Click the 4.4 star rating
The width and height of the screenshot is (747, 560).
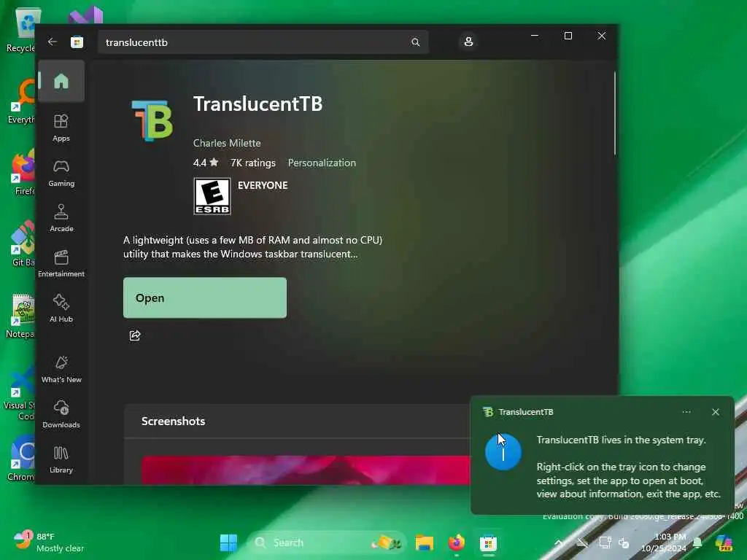click(x=205, y=163)
